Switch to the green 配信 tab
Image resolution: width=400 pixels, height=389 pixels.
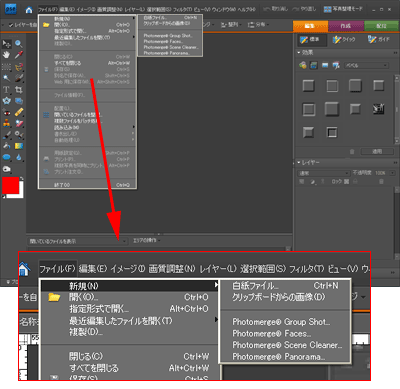[381, 26]
